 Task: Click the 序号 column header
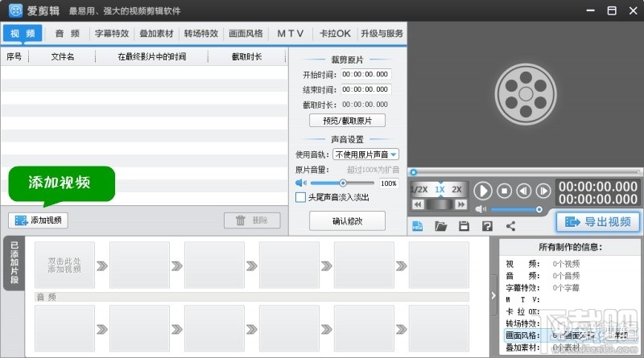(14, 56)
